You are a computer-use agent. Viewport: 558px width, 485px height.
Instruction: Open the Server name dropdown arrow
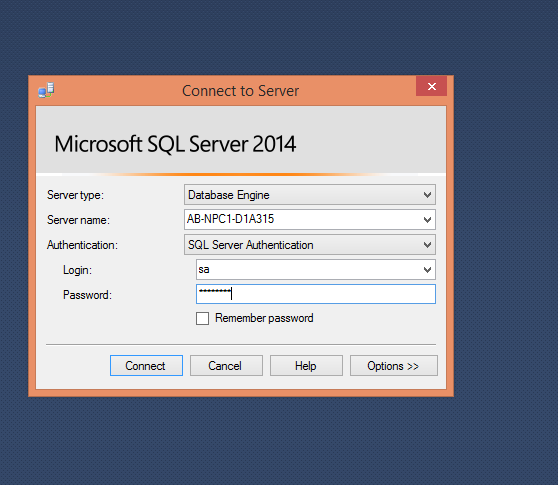pyautogui.click(x=427, y=220)
